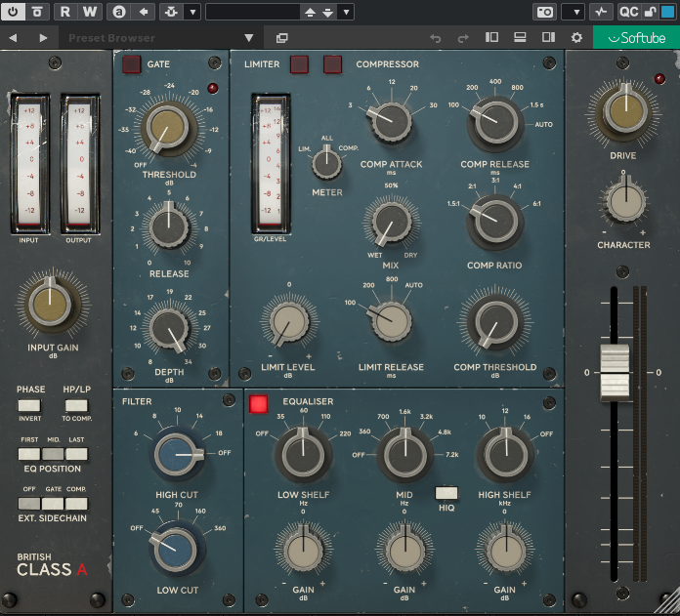
Task: Set EXT. SIDECHAIN to COMP.
Action: [x=76, y=504]
